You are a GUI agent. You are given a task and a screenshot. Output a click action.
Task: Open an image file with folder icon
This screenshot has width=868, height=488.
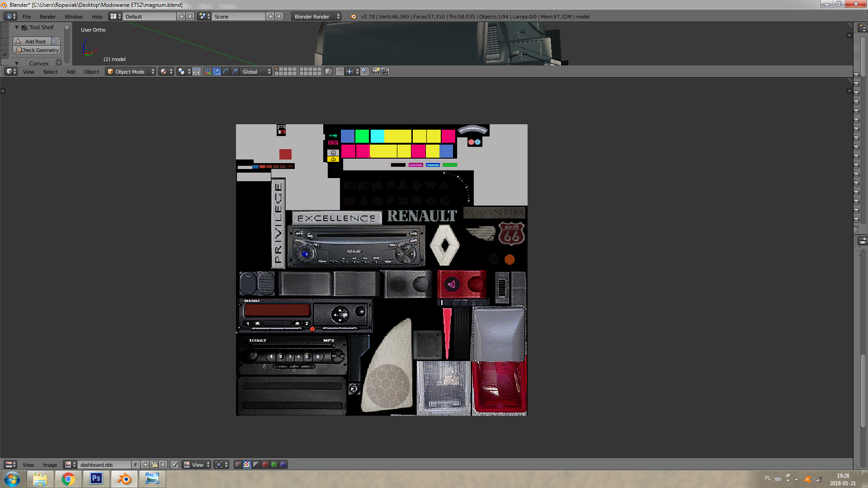coord(154,465)
